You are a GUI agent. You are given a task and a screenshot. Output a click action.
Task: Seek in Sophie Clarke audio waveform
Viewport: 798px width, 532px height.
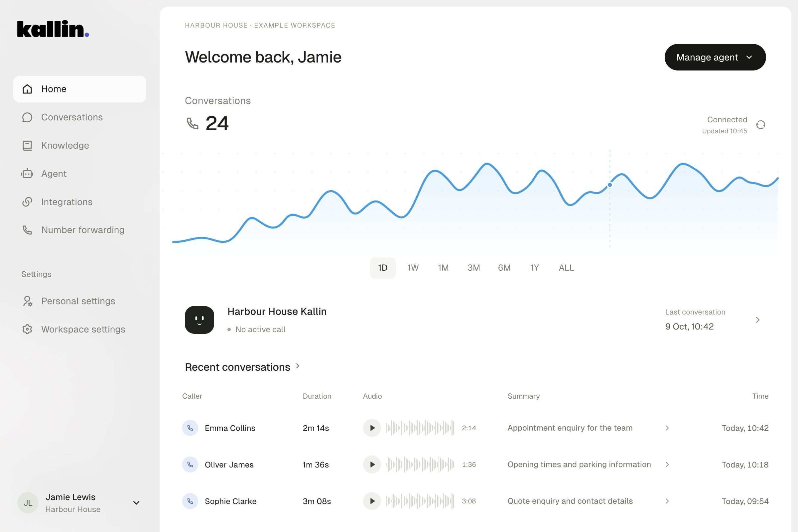pos(420,501)
